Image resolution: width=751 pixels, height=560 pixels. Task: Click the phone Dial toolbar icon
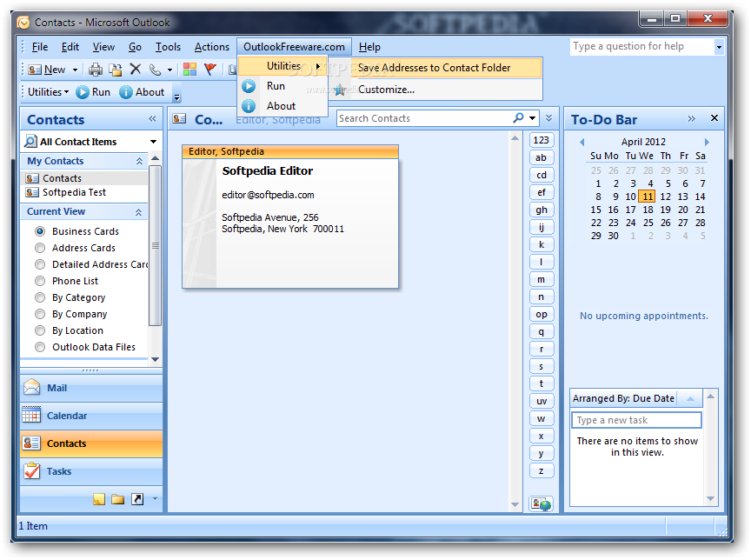click(155, 70)
